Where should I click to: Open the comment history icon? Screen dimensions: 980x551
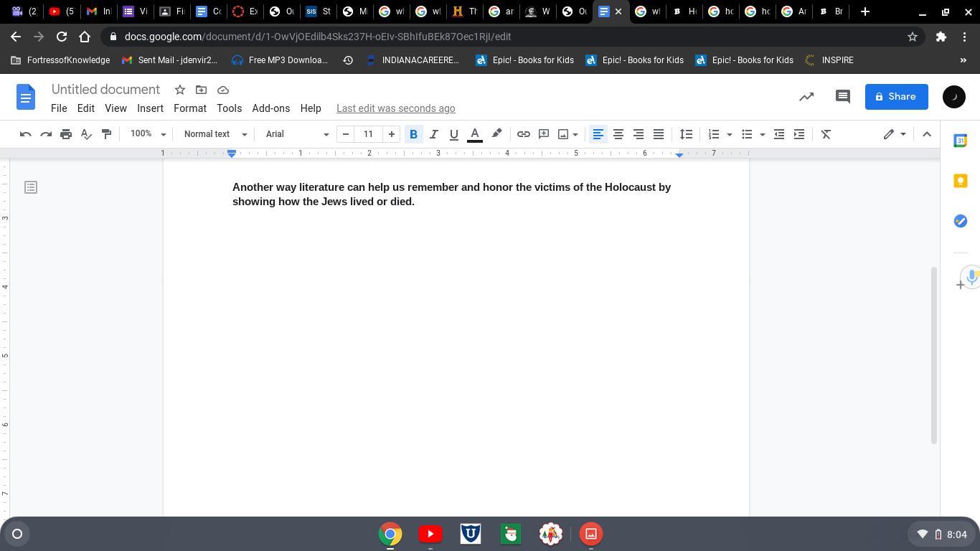843,97
